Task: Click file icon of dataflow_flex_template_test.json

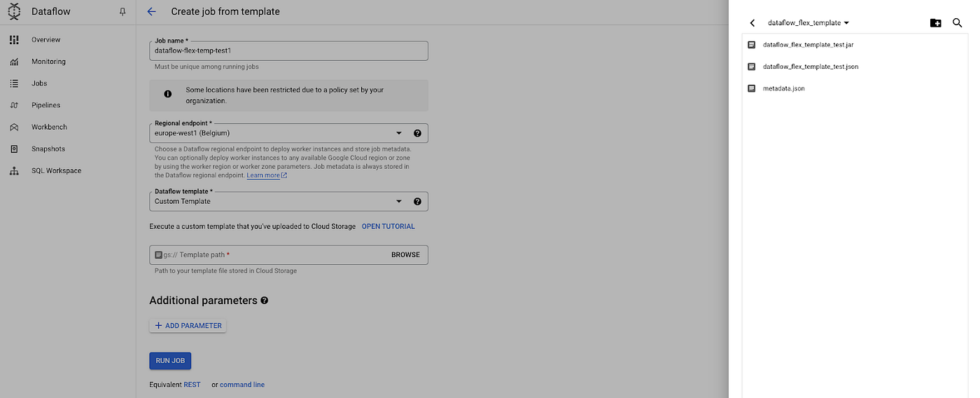Action: tap(752, 67)
